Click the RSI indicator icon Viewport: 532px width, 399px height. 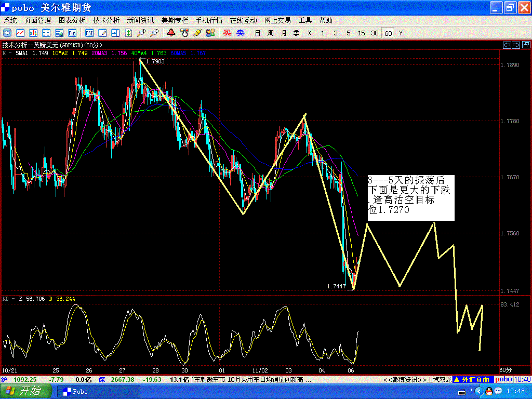pos(89,33)
